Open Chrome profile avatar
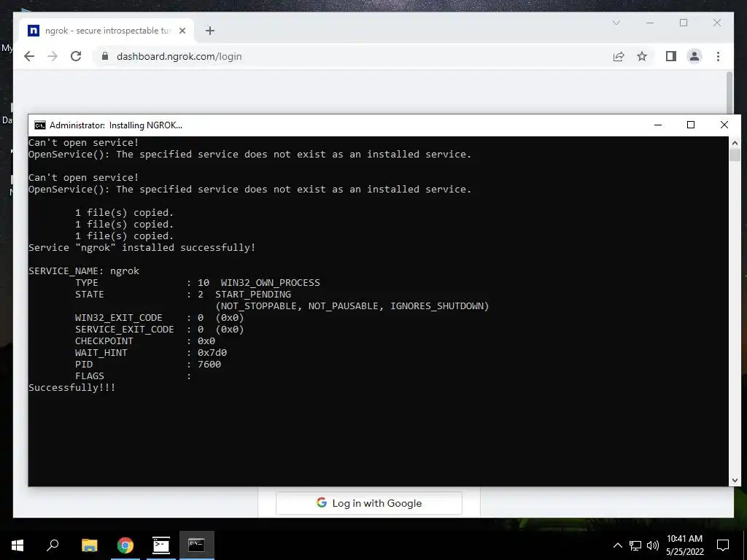This screenshot has height=560, width=747. coord(694,56)
